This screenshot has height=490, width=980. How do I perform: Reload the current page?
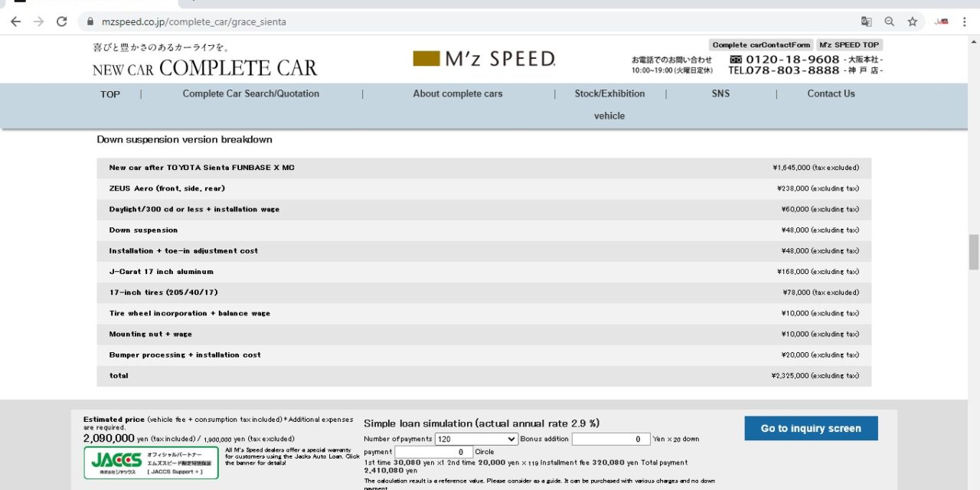[61, 21]
